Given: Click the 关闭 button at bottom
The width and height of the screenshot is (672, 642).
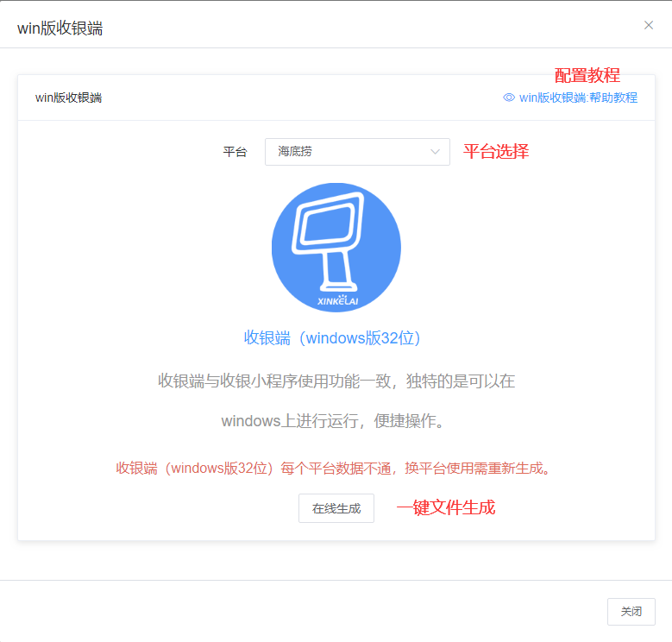Looking at the screenshot, I should 631,612.
